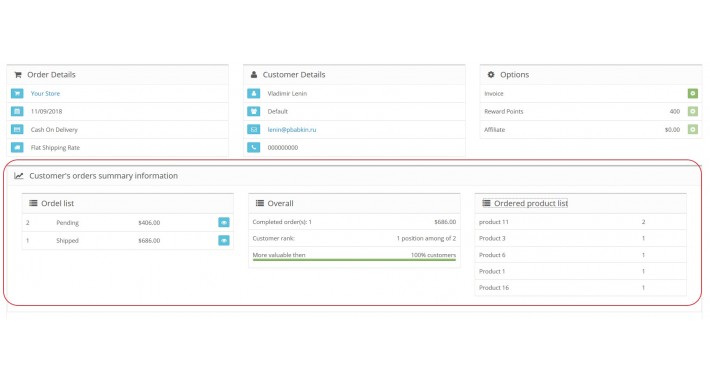The height and width of the screenshot is (380, 710).
Task: Click the Cash On Delivery payment text
Action: [x=54, y=130]
